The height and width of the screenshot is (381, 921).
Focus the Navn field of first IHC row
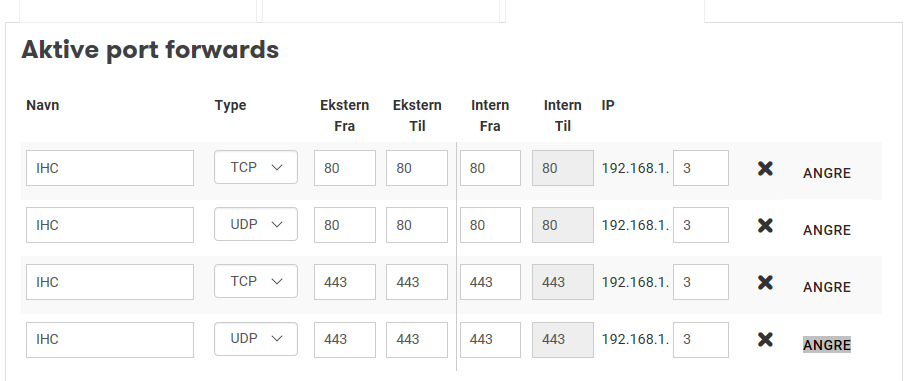click(110, 168)
